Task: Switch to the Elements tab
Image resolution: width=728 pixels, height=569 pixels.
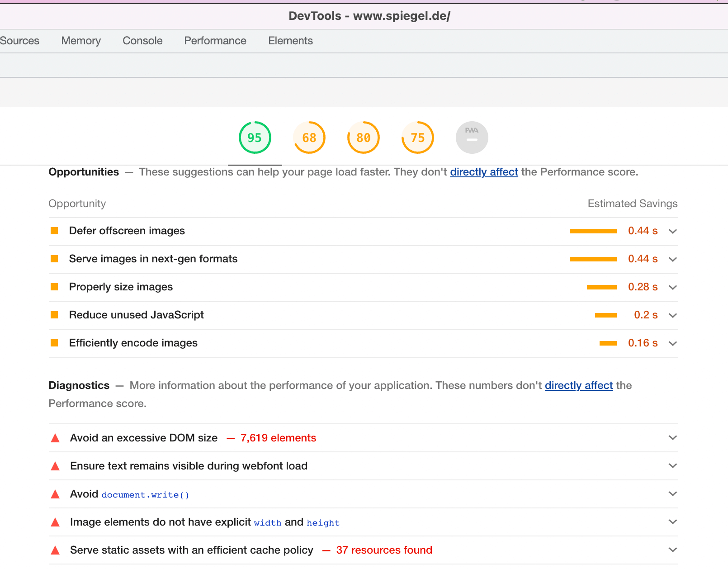Action: (x=290, y=41)
